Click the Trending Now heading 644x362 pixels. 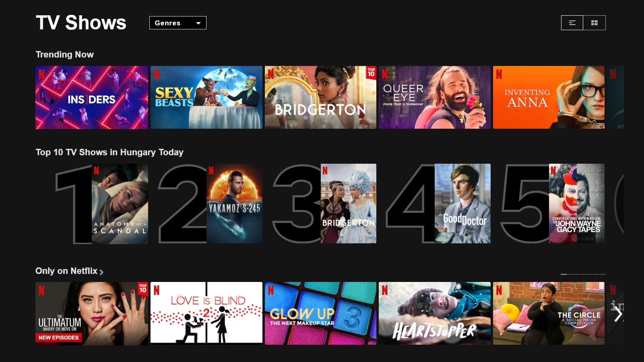click(x=65, y=55)
